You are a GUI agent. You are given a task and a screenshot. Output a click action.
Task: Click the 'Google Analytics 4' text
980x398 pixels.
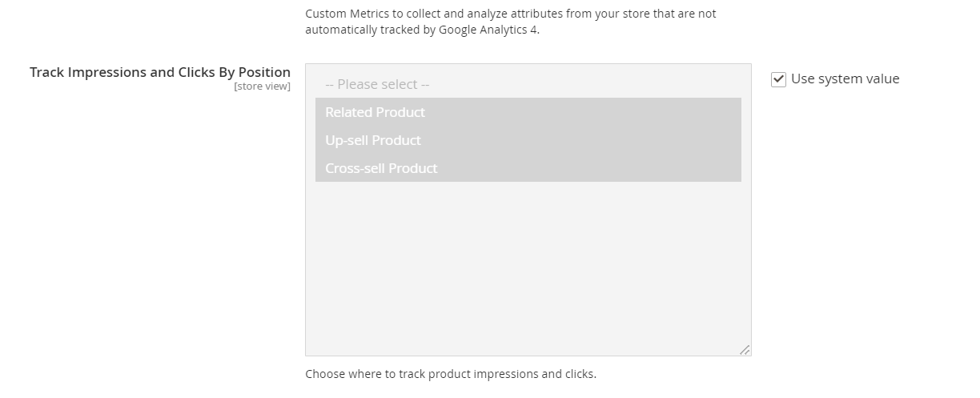[x=488, y=30]
